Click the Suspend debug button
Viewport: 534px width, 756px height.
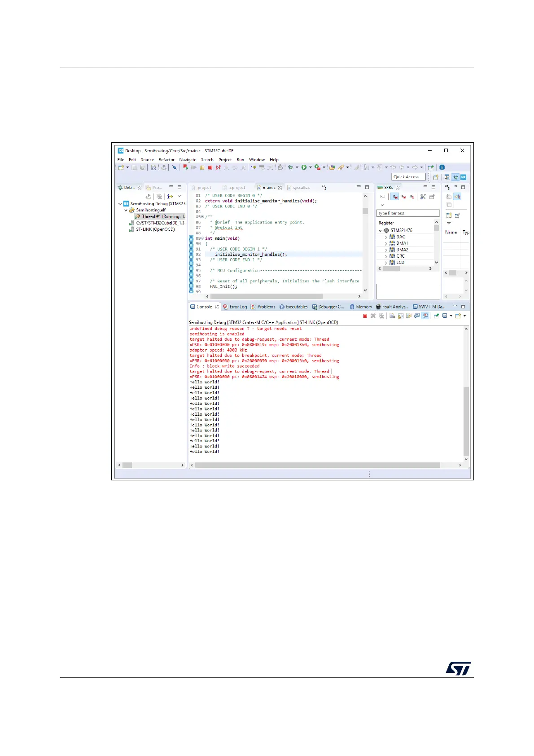coord(202,167)
